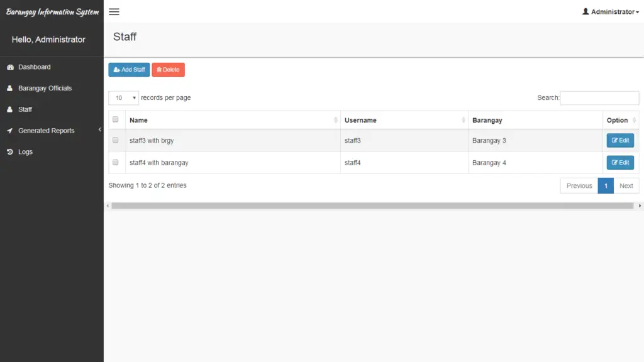Click inside the Search field
Viewport: 644px width, 362px height.
pyautogui.click(x=599, y=97)
